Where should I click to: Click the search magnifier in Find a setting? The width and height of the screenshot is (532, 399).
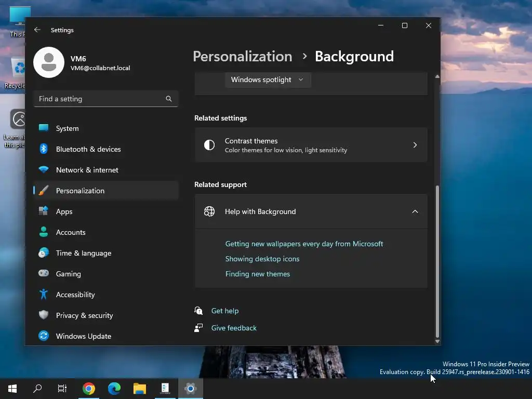point(169,99)
